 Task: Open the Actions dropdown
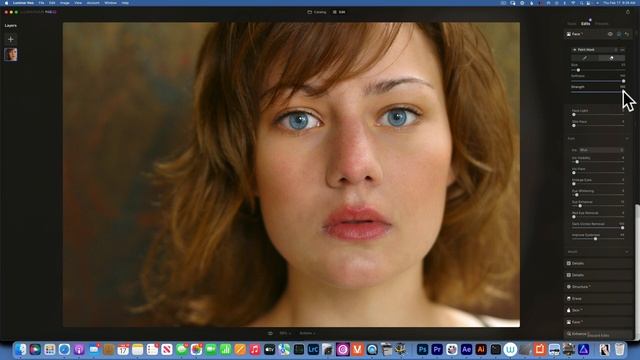click(307, 333)
